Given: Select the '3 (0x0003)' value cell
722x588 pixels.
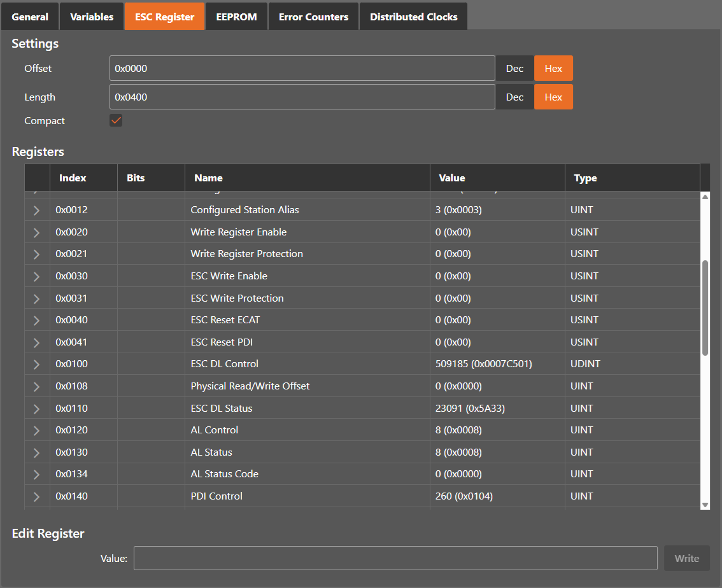Looking at the screenshot, I should click(x=497, y=210).
